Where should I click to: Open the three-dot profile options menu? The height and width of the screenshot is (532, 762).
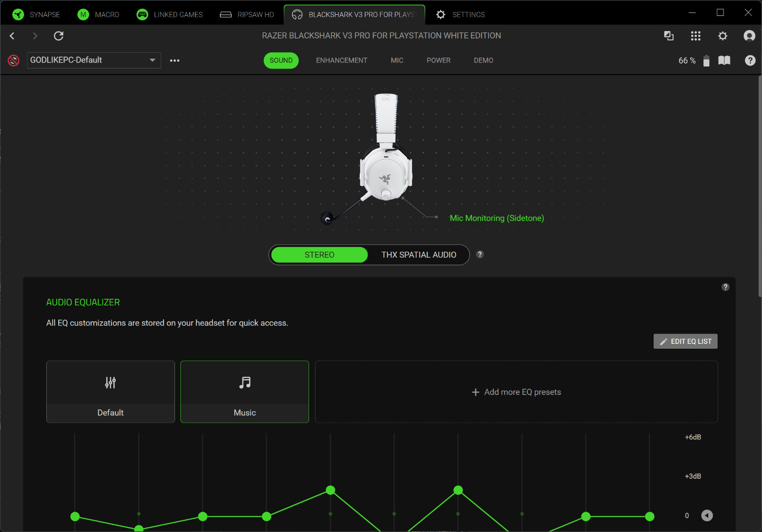[174, 61]
